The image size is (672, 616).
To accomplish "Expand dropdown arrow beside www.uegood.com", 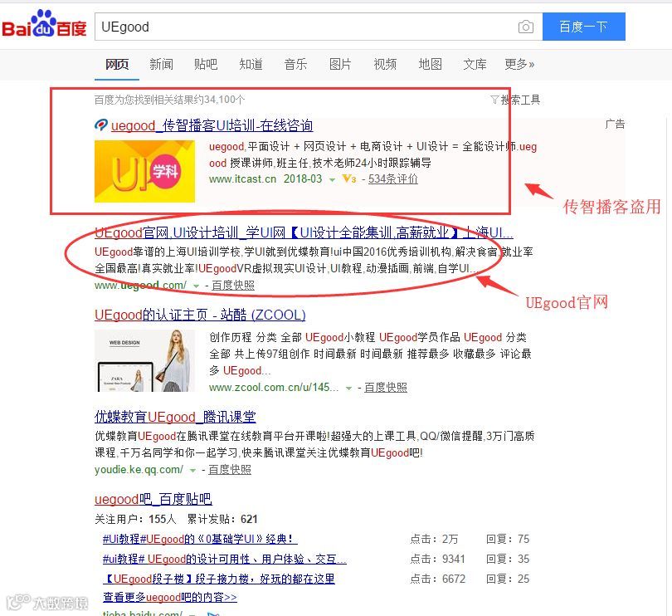I will pos(196,286).
